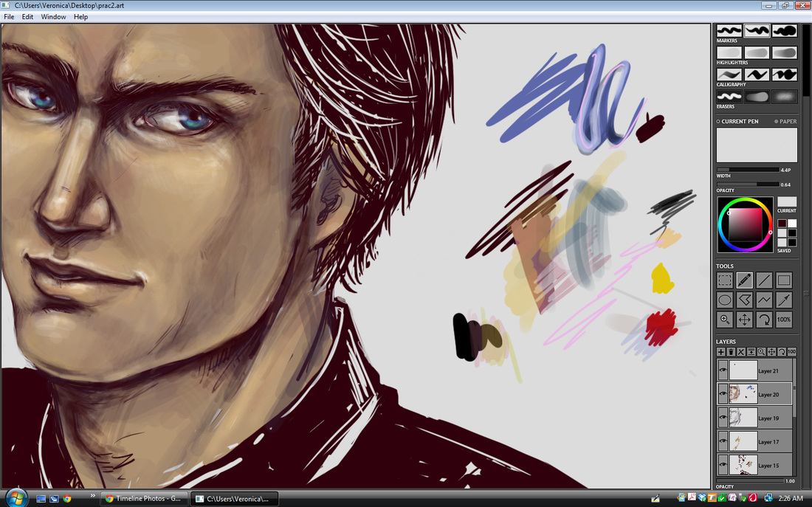Select the Rectangle drawing tool
This screenshot has width=812, height=507.
(784, 280)
